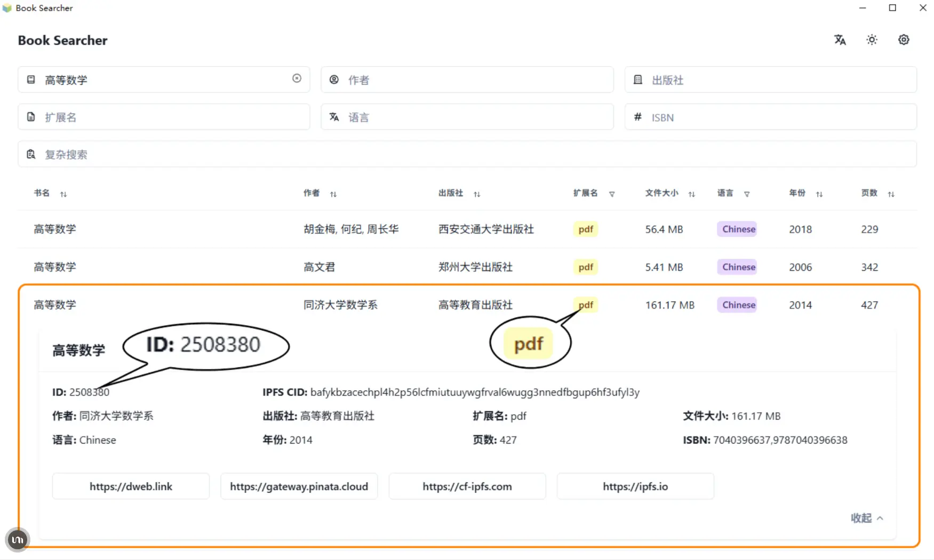Minimize the Book Searcher window
Screen dimensions: 934x560
tap(863, 7)
